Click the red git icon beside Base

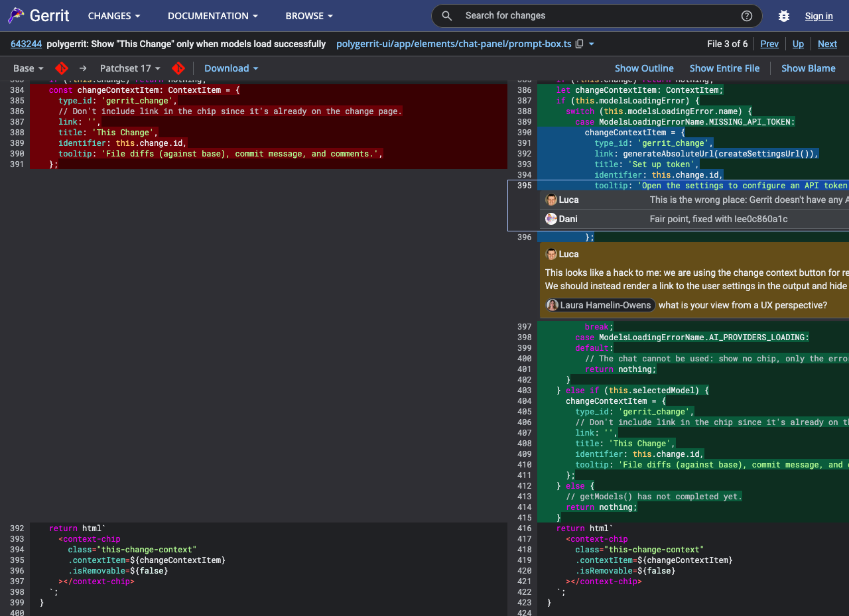pyautogui.click(x=62, y=68)
